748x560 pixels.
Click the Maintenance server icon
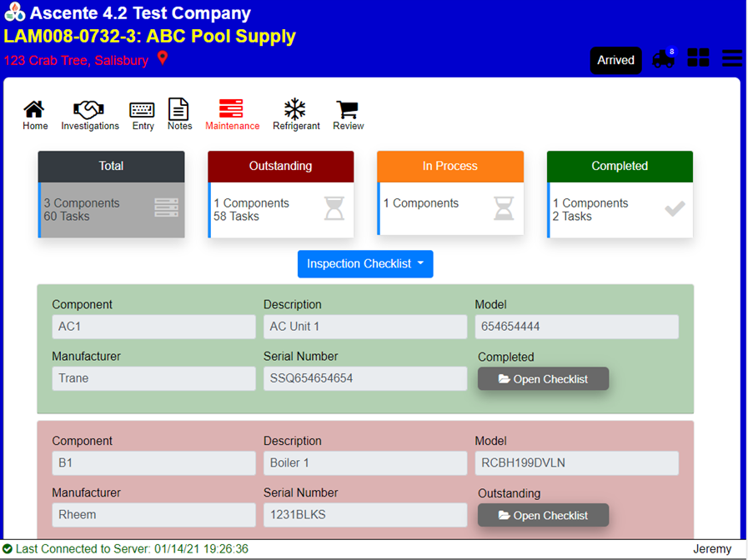coord(232,109)
